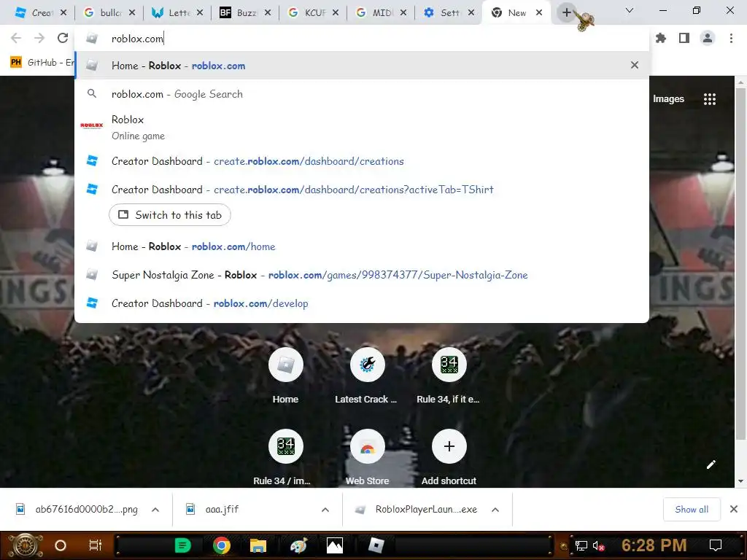747x560 pixels.
Task: Open the network tray icon
Action: tap(581, 545)
